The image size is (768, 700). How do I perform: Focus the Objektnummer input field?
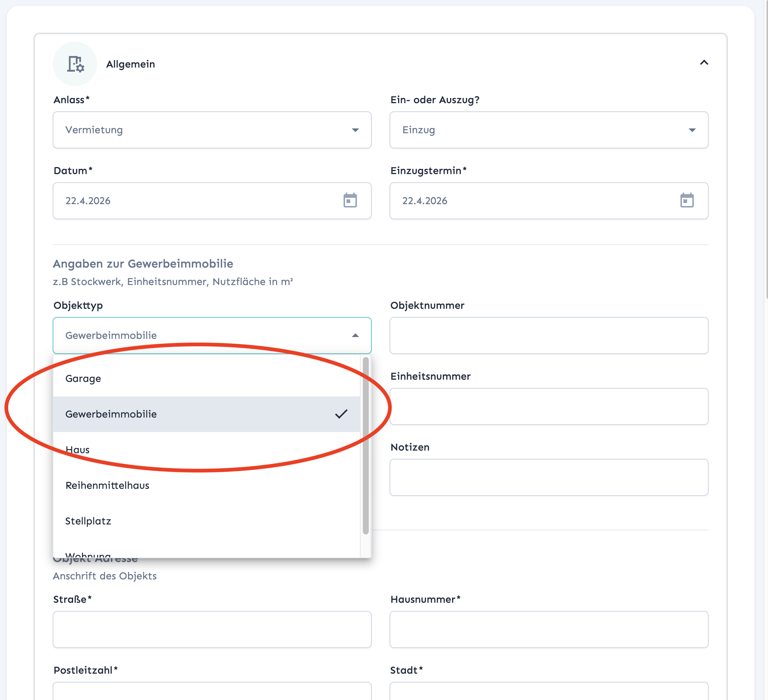(549, 335)
